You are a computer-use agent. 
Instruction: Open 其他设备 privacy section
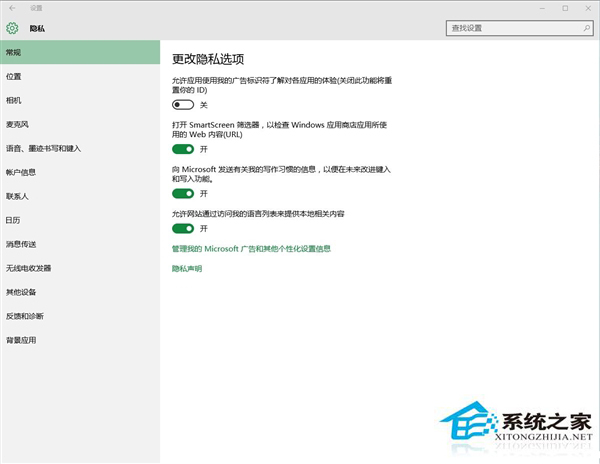pyautogui.click(x=80, y=292)
